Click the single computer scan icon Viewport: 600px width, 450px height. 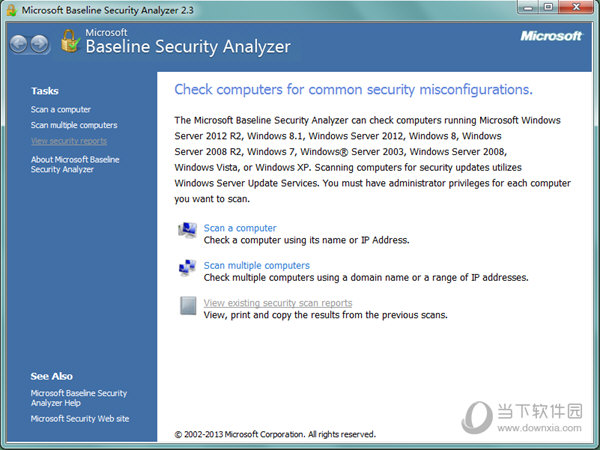coord(187,232)
